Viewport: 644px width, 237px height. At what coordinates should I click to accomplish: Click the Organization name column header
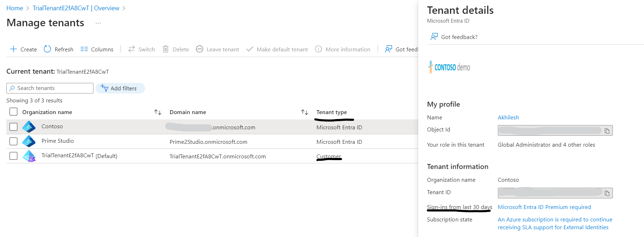(x=47, y=112)
